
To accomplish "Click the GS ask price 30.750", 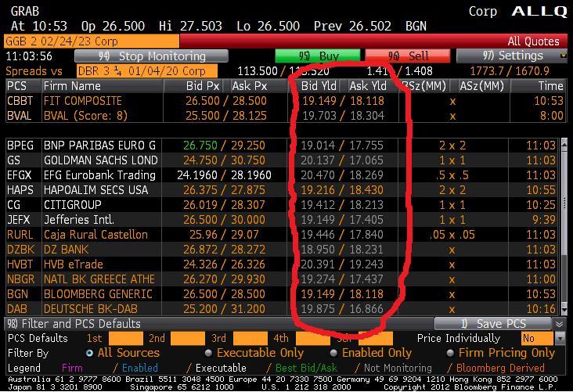I will point(248,160).
